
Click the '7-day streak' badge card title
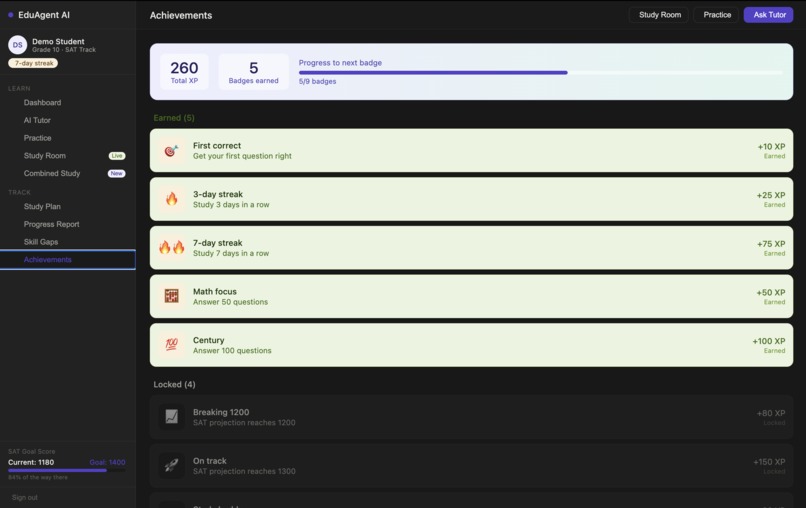[x=217, y=243]
